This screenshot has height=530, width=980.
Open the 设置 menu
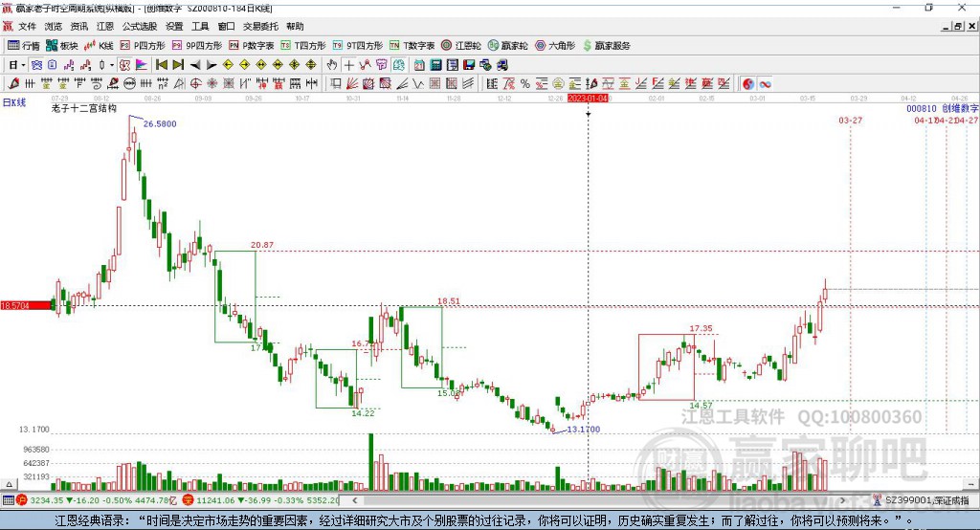click(x=174, y=26)
